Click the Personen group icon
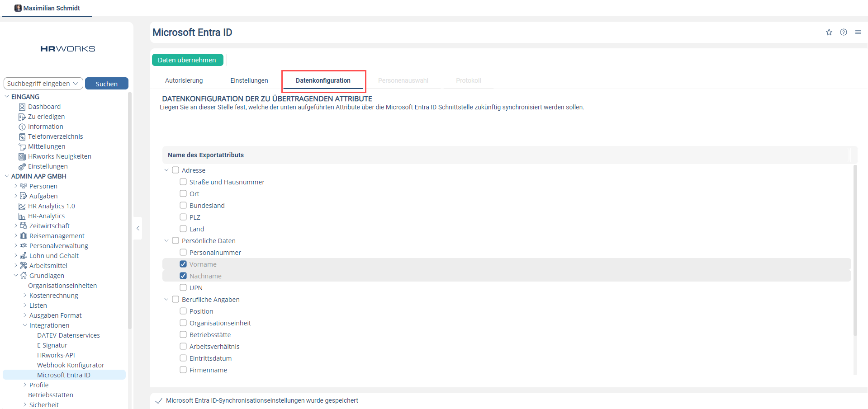 point(24,186)
